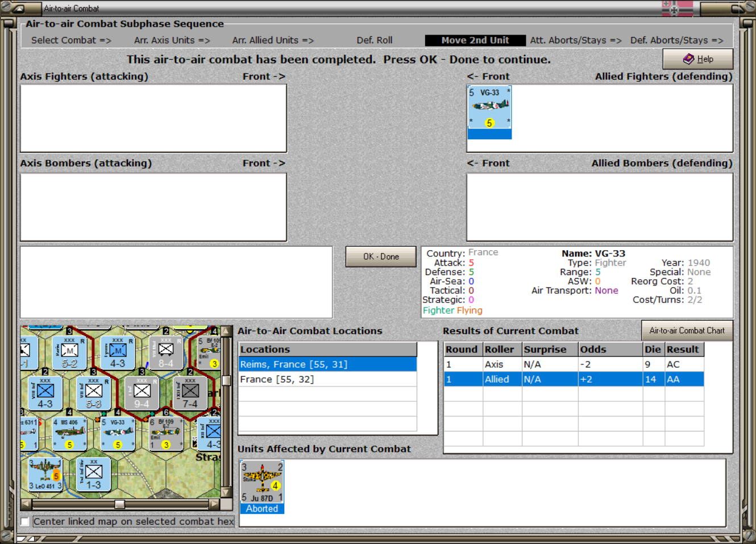The width and height of the screenshot is (756, 544).
Task: Click the Roller column header
Action: point(502,349)
